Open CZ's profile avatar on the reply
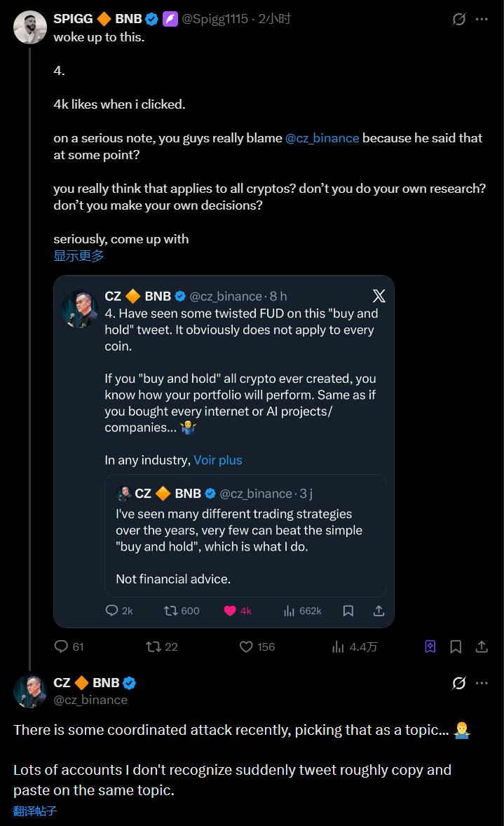 point(30,691)
